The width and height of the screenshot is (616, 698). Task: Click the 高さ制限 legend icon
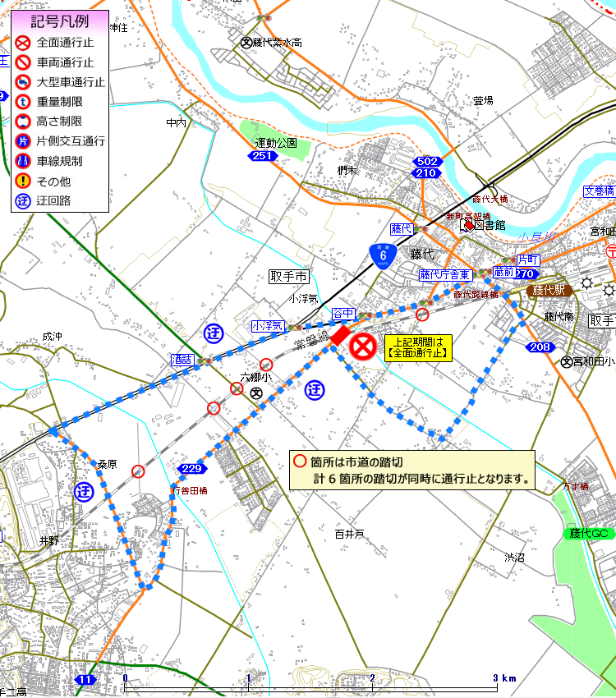click(23, 122)
